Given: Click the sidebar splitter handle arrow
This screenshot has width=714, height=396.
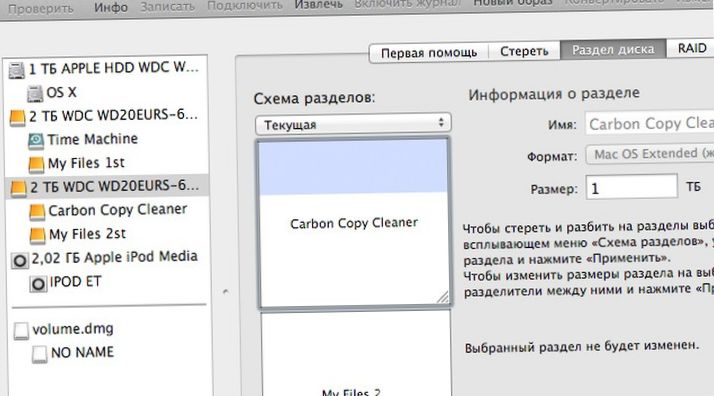Looking at the screenshot, I should coord(225,292).
